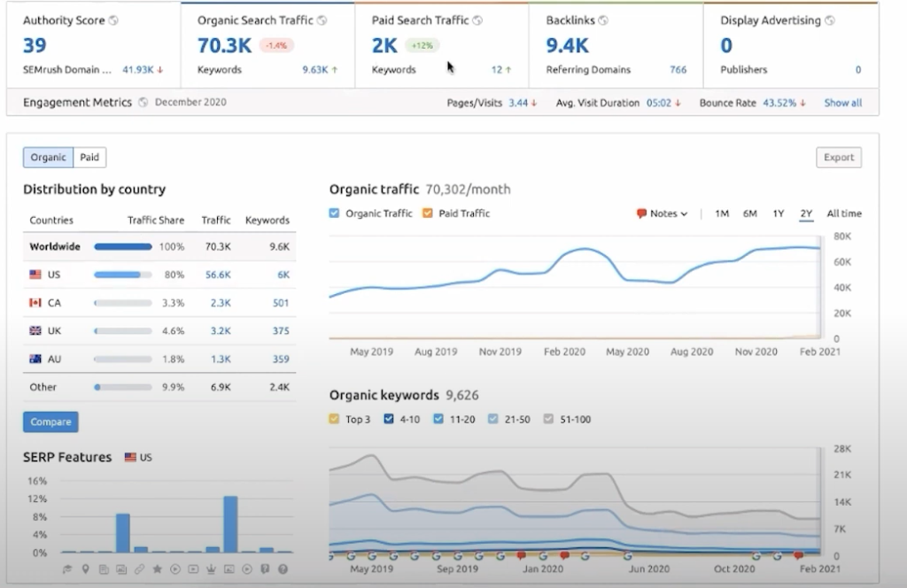This screenshot has width=907, height=588.
Task: Click the Export button
Action: [x=838, y=158]
